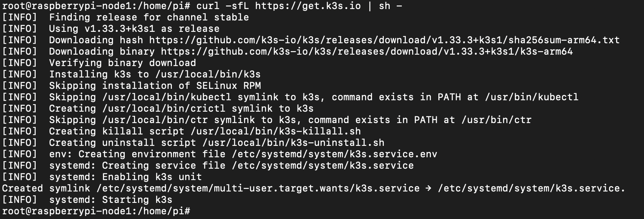
Task: Click the arrow symbol in the symlink line
Action: click(x=429, y=188)
